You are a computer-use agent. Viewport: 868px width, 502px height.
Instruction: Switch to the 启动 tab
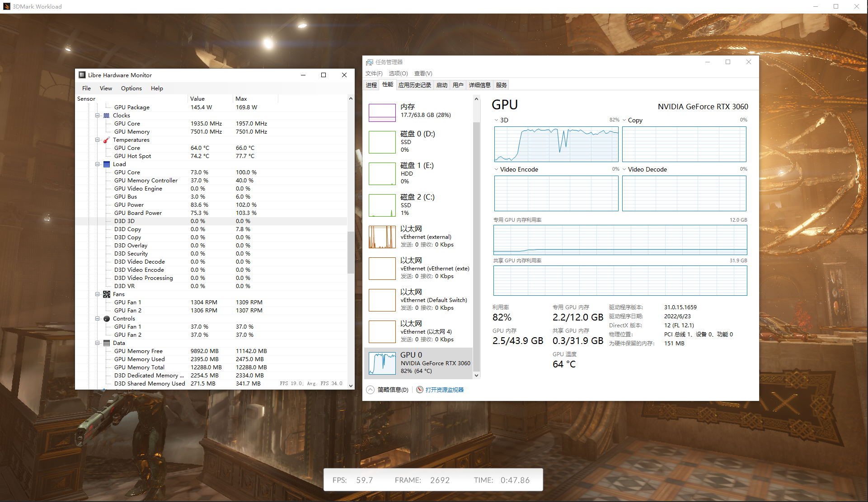[x=442, y=85]
